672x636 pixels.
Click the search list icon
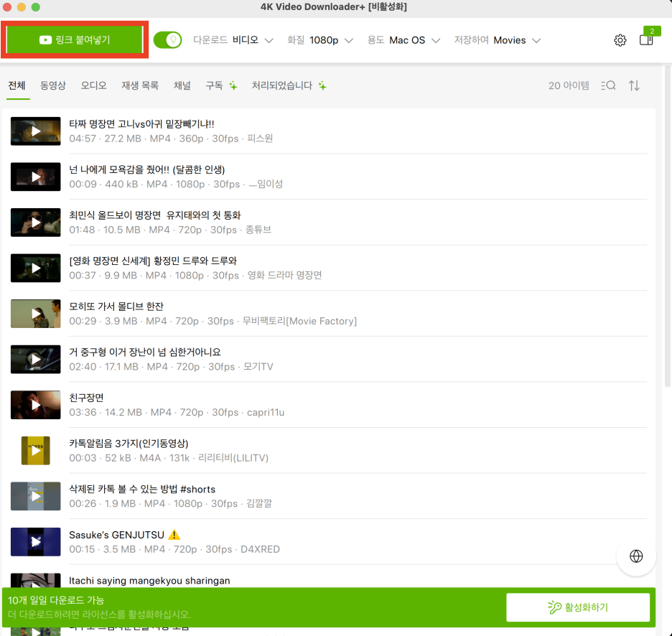(608, 85)
